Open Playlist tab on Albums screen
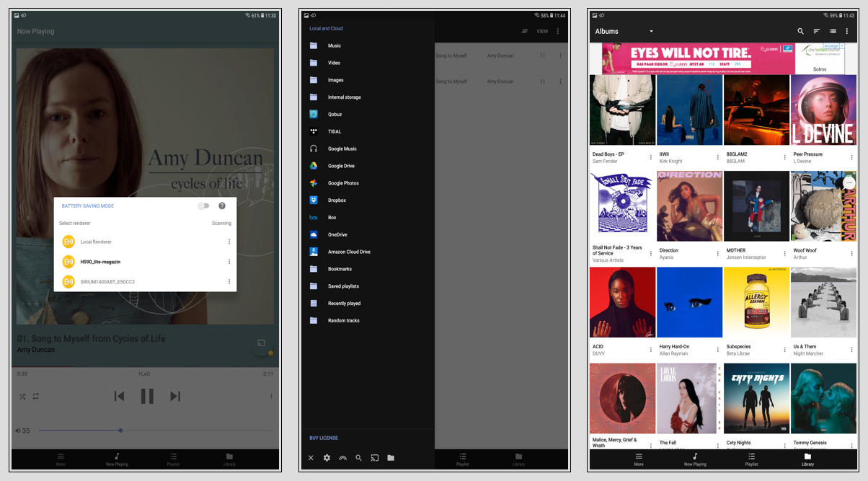The image size is (868, 481). 751,459
